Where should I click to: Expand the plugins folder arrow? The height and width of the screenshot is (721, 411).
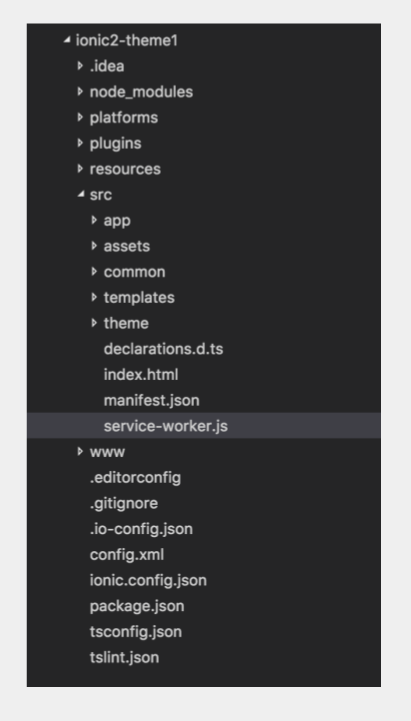pos(80,143)
